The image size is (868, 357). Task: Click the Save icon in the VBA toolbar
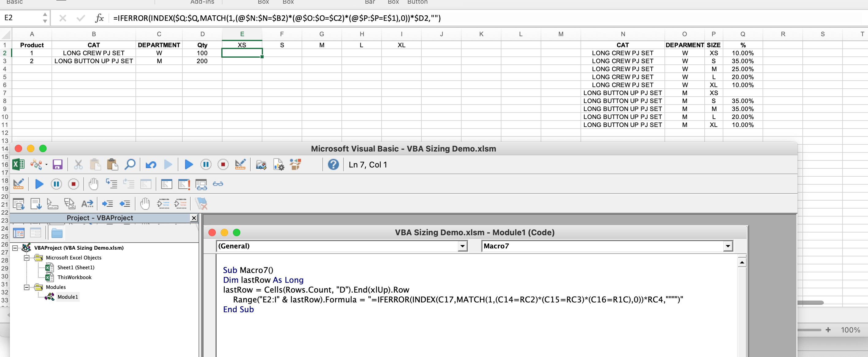57,164
